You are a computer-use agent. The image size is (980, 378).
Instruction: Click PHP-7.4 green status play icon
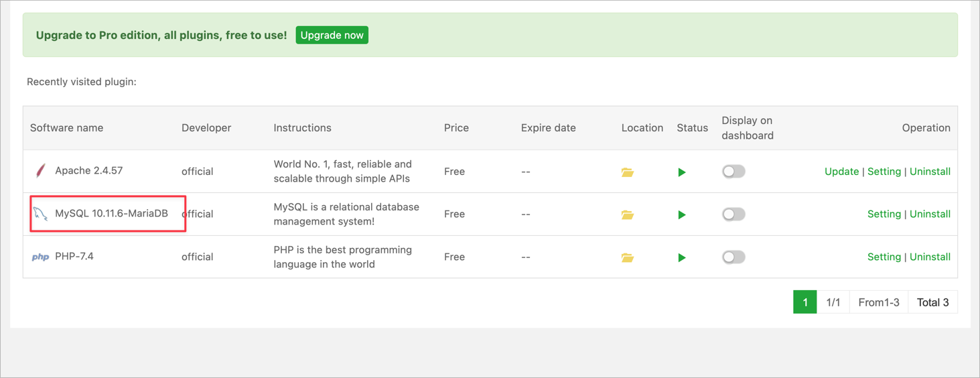(682, 258)
